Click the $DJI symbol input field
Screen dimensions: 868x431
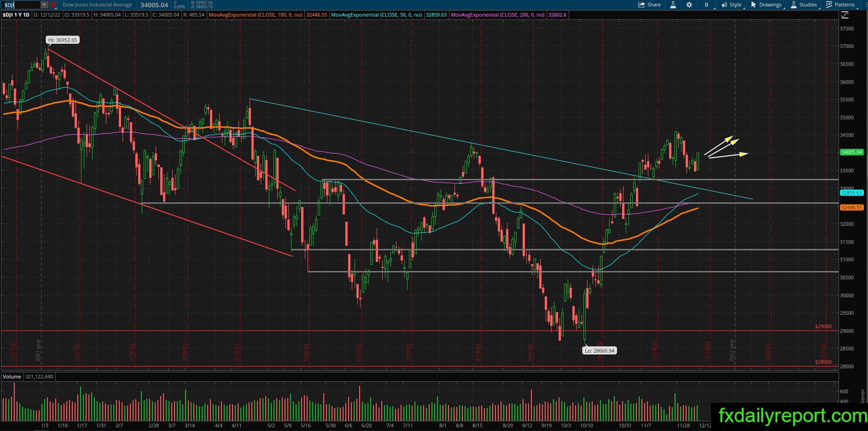coord(21,5)
